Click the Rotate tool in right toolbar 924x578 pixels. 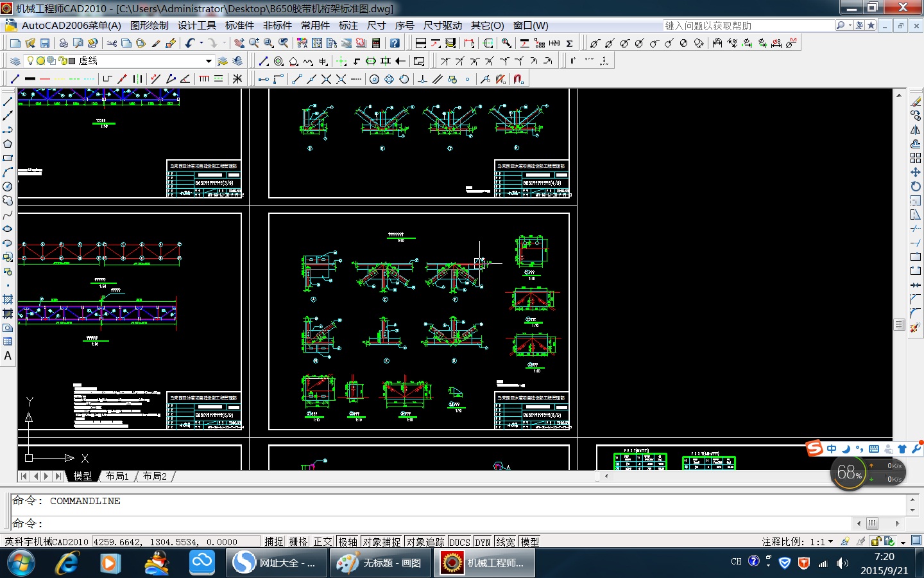(x=916, y=186)
